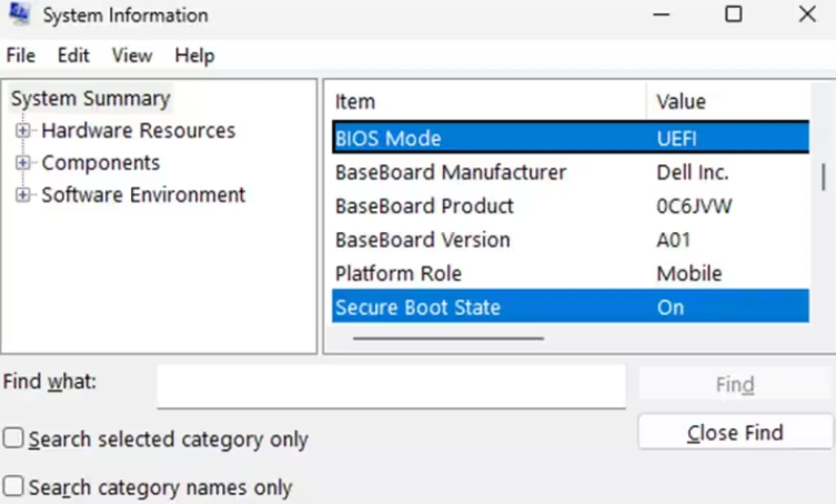Viewport: 836px width, 504px height.
Task: Select the Secure Boot State row
Action: 464,307
